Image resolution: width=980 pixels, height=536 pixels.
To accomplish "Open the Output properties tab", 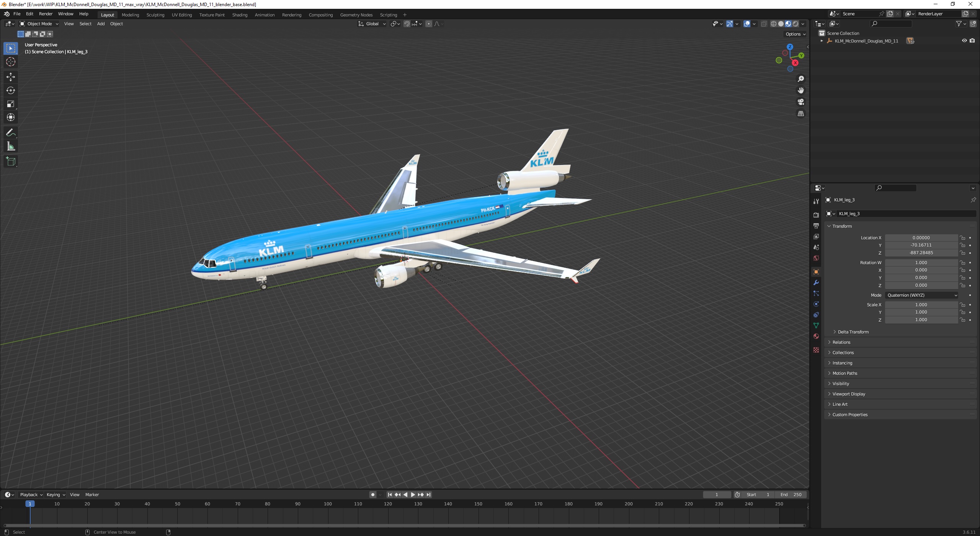I will [816, 226].
